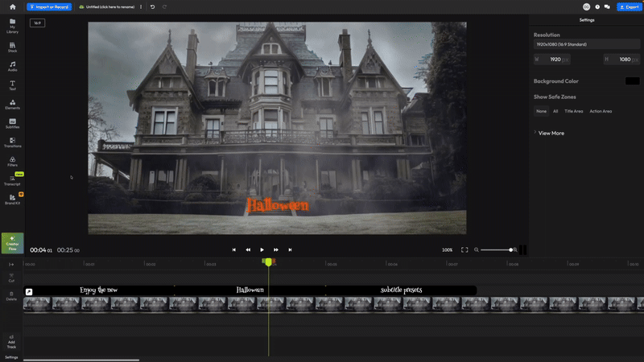Enable Title Area safe zone

(574, 111)
